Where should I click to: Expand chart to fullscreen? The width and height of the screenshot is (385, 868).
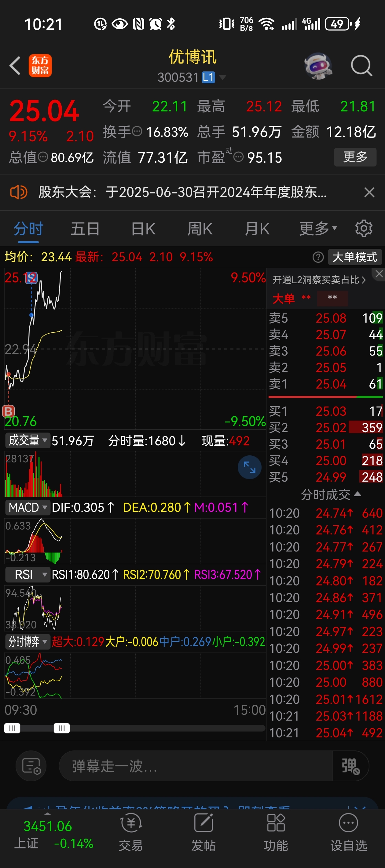click(x=250, y=467)
